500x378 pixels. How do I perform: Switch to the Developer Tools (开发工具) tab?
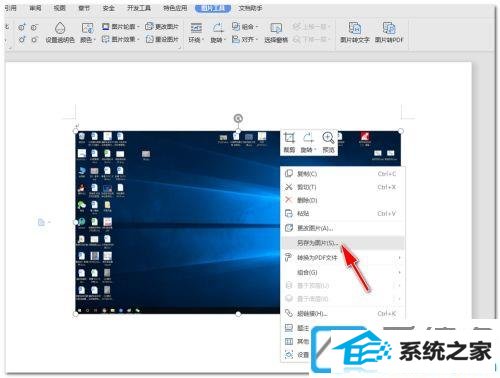pyautogui.click(x=139, y=8)
